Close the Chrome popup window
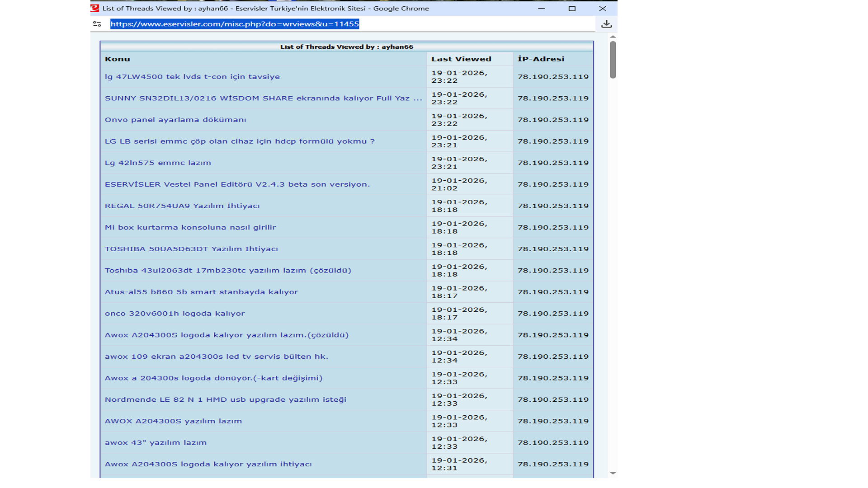The image size is (868, 488). (x=602, y=8)
